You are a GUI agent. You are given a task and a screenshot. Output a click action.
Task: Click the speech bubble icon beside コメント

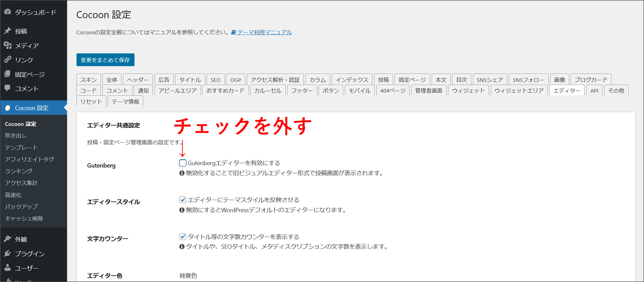(x=7, y=88)
